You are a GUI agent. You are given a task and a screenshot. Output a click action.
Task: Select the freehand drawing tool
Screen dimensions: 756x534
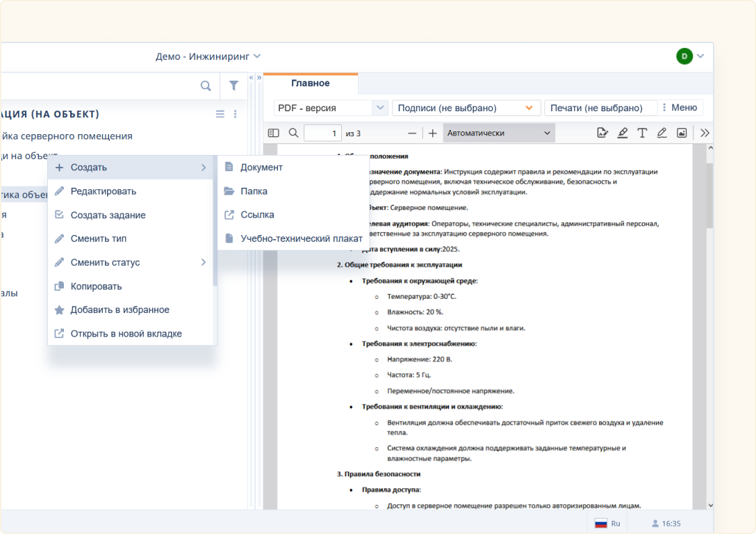coord(661,132)
